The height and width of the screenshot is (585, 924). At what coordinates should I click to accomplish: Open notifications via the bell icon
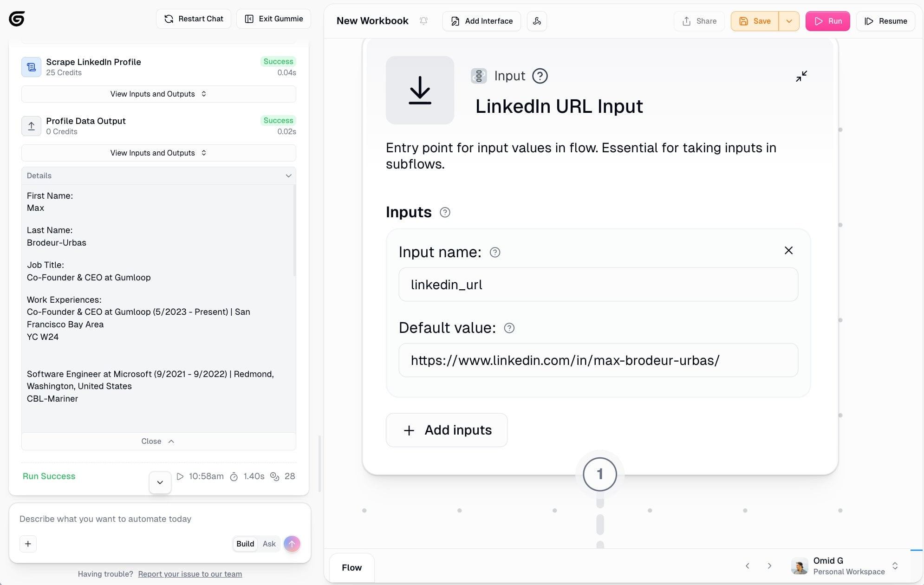423,20
